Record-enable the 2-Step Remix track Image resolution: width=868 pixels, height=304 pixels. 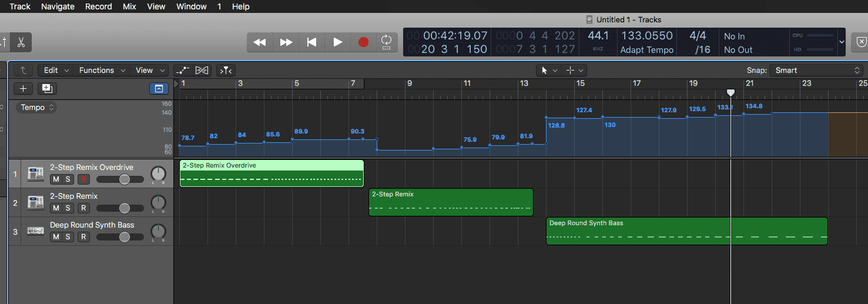[83, 208]
